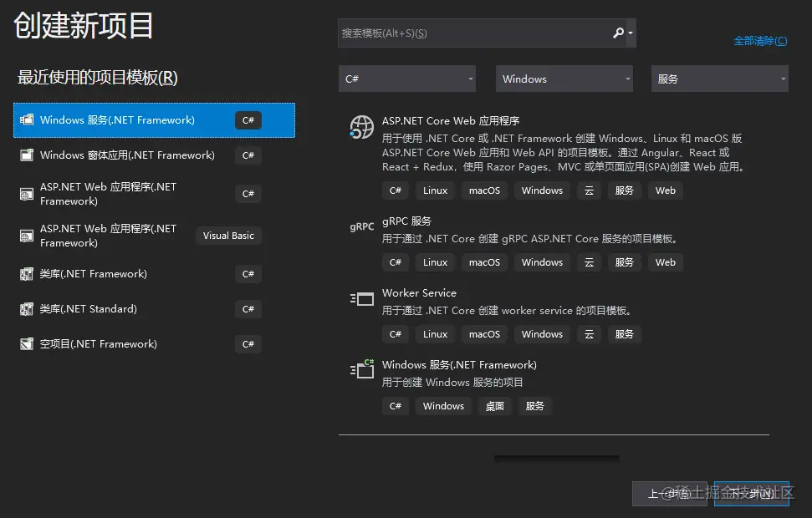Click Web tag under ASP.NET Core Web

[666, 190]
